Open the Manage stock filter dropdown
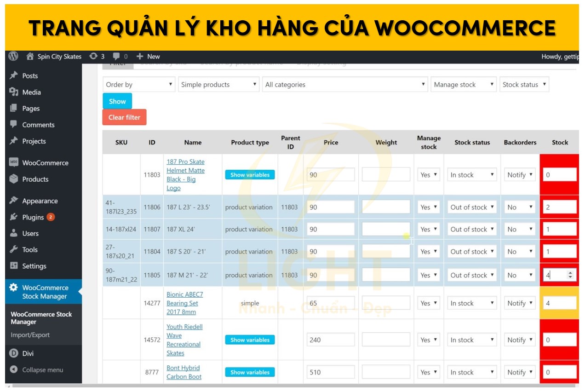 point(464,85)
